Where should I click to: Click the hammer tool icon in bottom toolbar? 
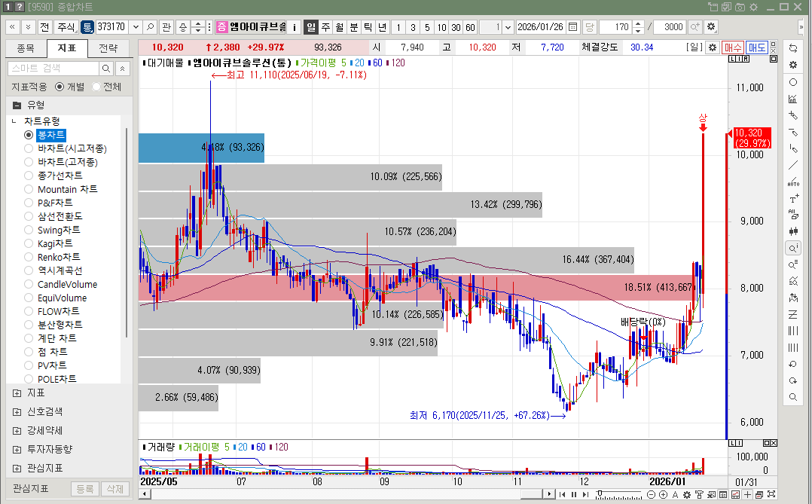[699, 495]
